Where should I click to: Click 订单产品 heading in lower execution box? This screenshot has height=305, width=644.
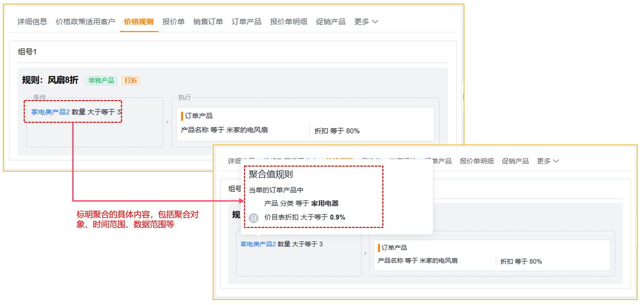394,248
